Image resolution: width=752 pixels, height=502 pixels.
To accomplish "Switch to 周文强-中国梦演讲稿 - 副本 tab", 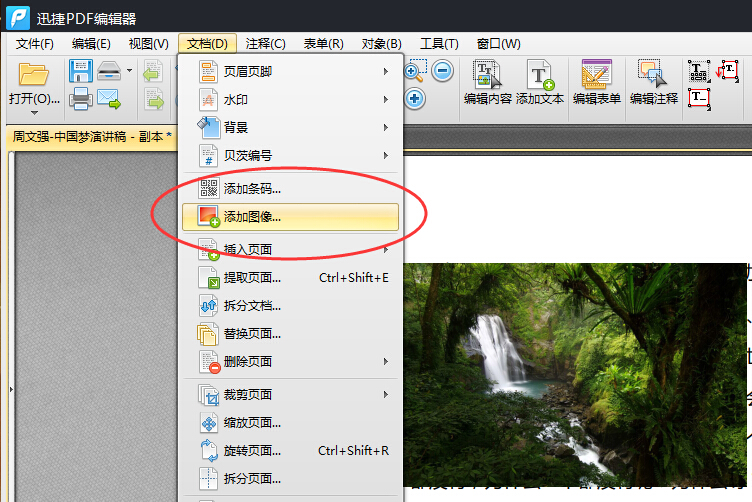I will coord(92,137).
